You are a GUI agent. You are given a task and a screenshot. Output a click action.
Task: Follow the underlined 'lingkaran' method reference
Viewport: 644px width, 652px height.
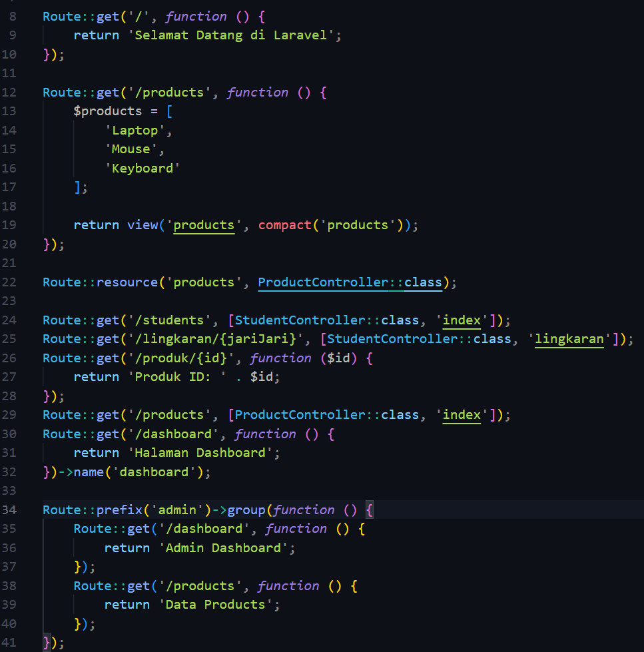pos(569,339)
